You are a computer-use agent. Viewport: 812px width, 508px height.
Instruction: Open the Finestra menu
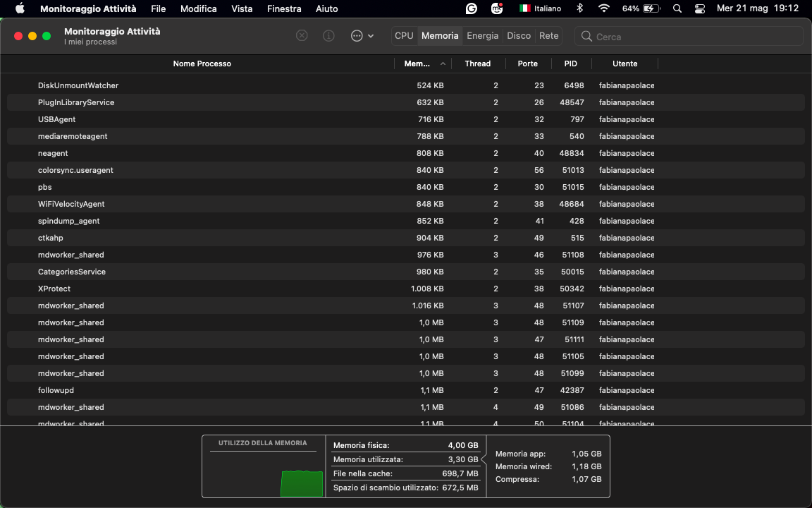283,8
